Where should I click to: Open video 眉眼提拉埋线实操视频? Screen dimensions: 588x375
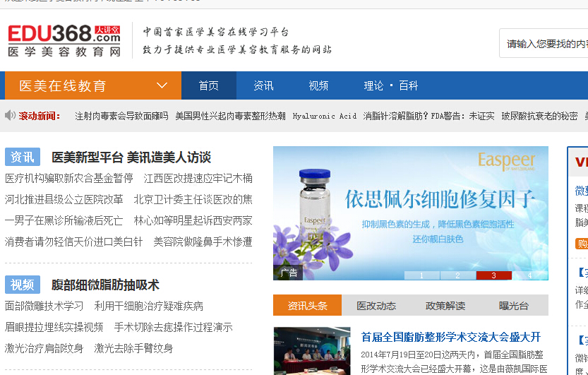tap(54, 327)
